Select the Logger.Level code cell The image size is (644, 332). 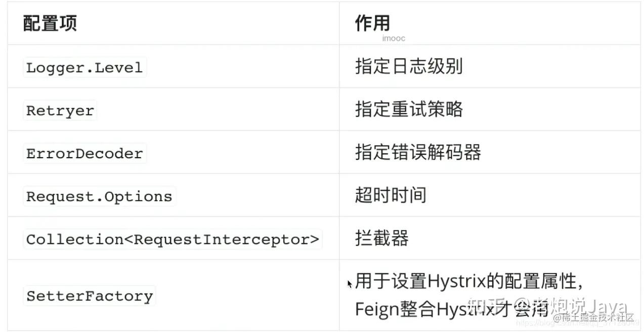pyautogui.click(x=84, y=68)
